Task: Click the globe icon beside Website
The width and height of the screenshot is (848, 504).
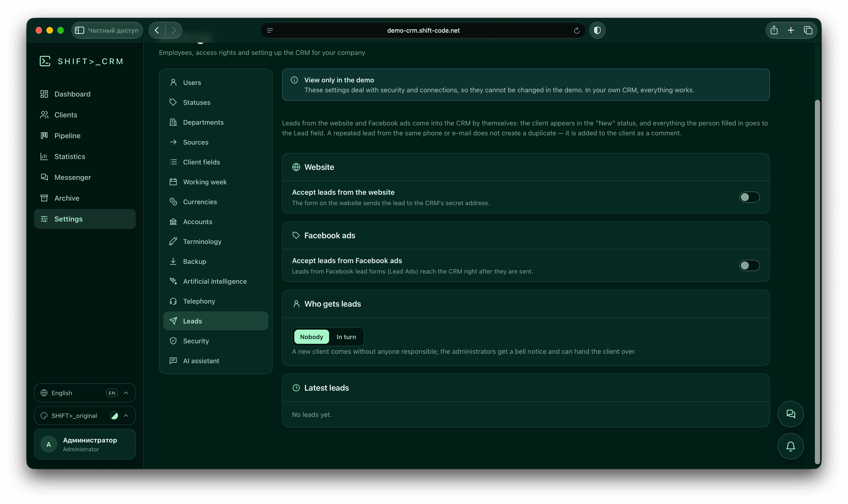Action: click(296, 167)
